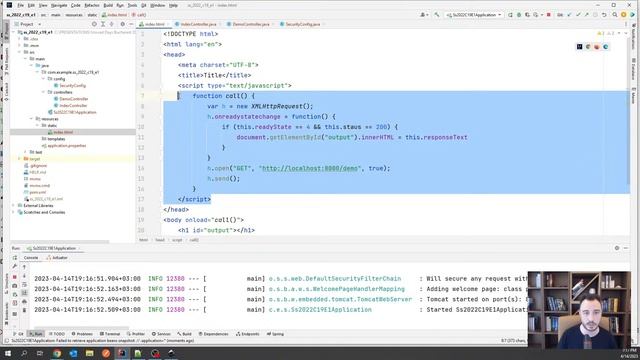This screenshot has height=360, width=640.
Task: Open Spring tool window button
Action: click(276, 334)
